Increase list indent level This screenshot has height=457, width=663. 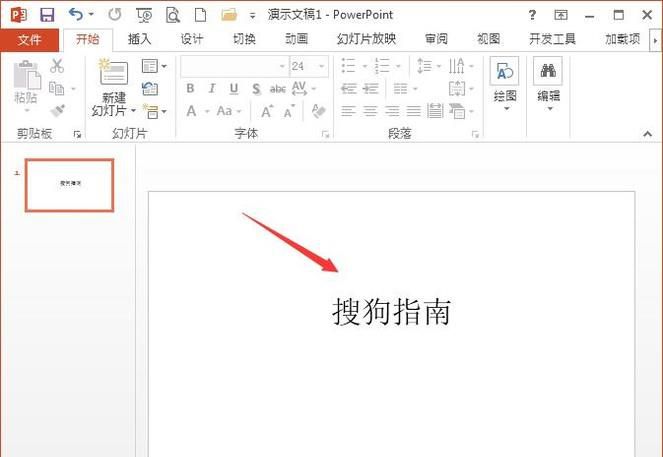[x=371, y=89]
